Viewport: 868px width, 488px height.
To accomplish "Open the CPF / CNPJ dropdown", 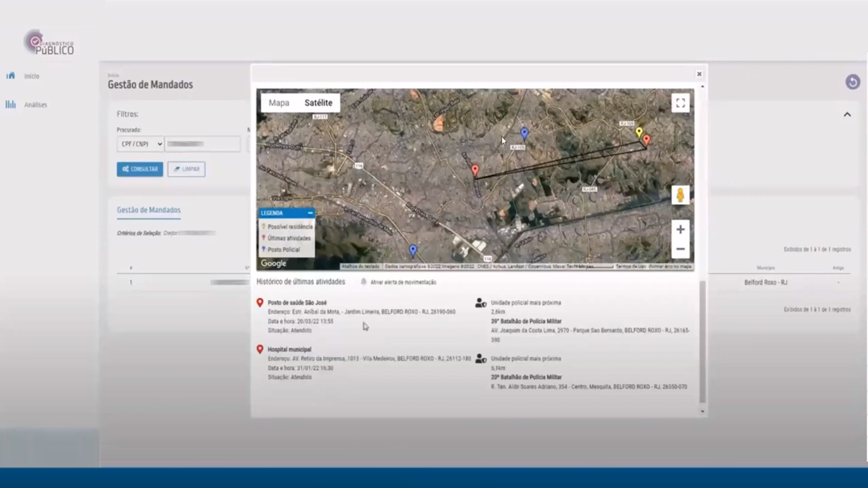I will coord(141,144).
